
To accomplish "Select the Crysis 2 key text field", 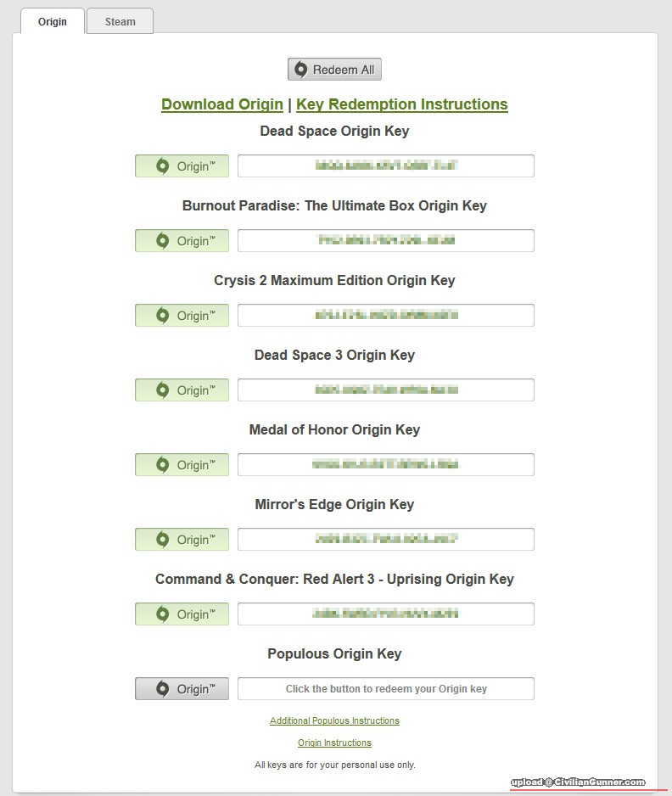I will pyautogui.click(x=386, y=316).
